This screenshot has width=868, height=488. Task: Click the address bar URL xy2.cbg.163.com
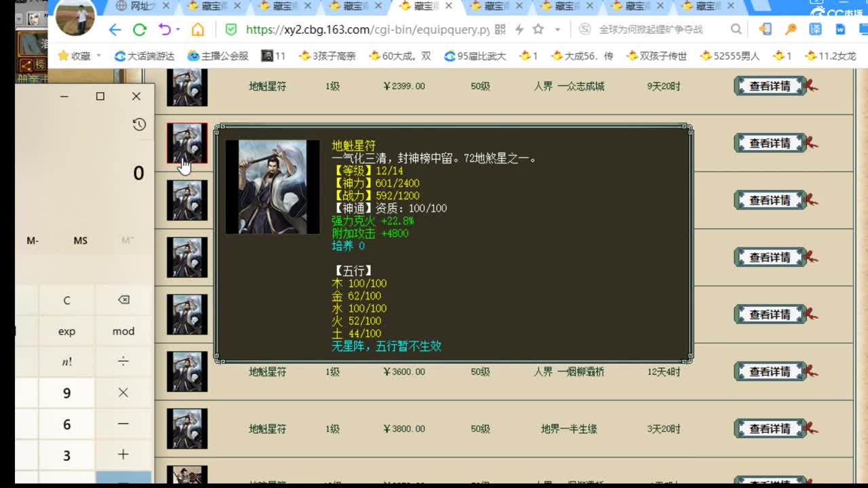coord(368,30)
